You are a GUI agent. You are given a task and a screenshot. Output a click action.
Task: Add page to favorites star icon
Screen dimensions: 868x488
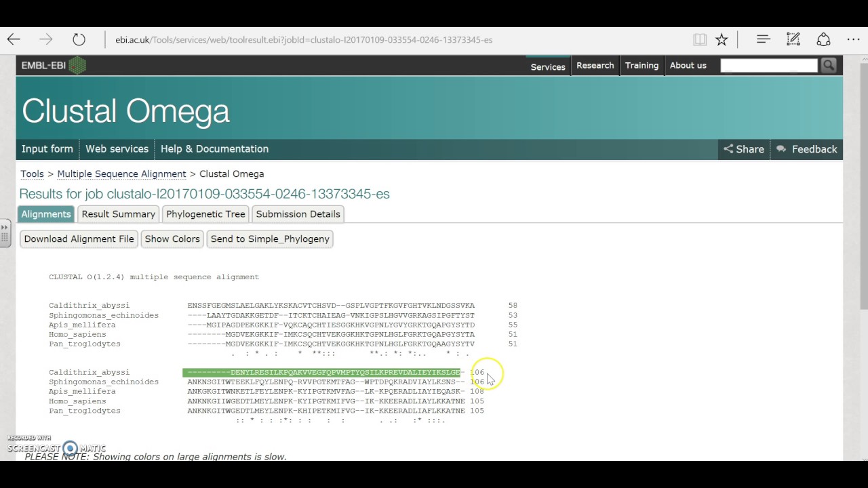(x=722, y=39)
